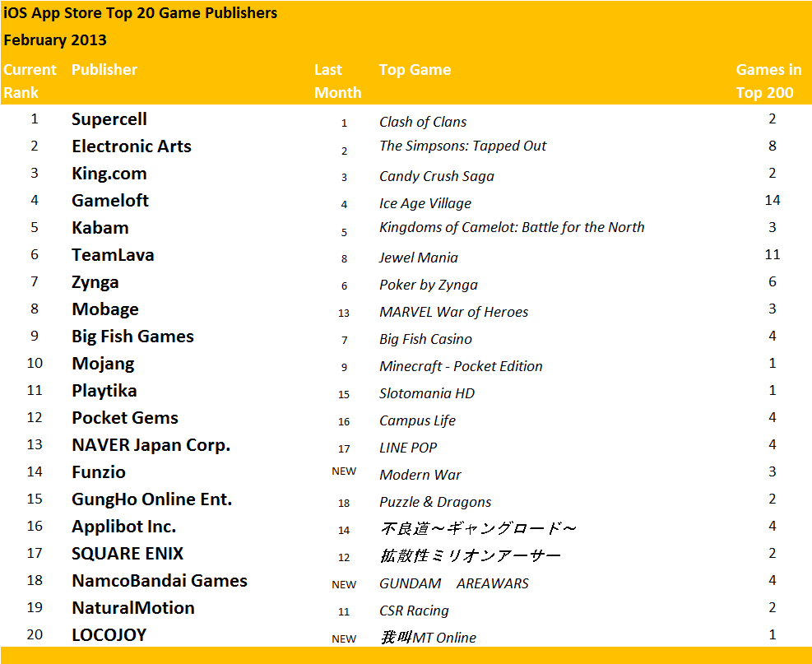Select publisher name 'LOCOJOY'
812x664 pixels.
coord(109,635)
